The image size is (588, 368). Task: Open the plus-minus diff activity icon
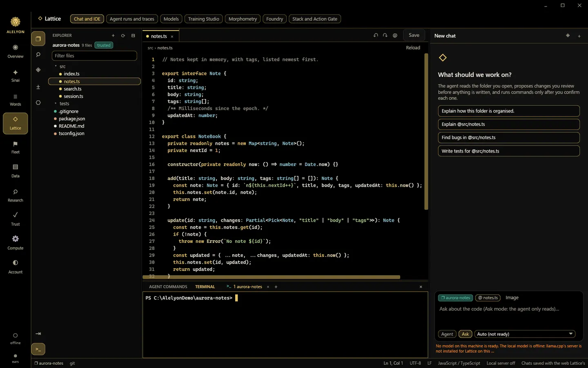tap(38, 87)
